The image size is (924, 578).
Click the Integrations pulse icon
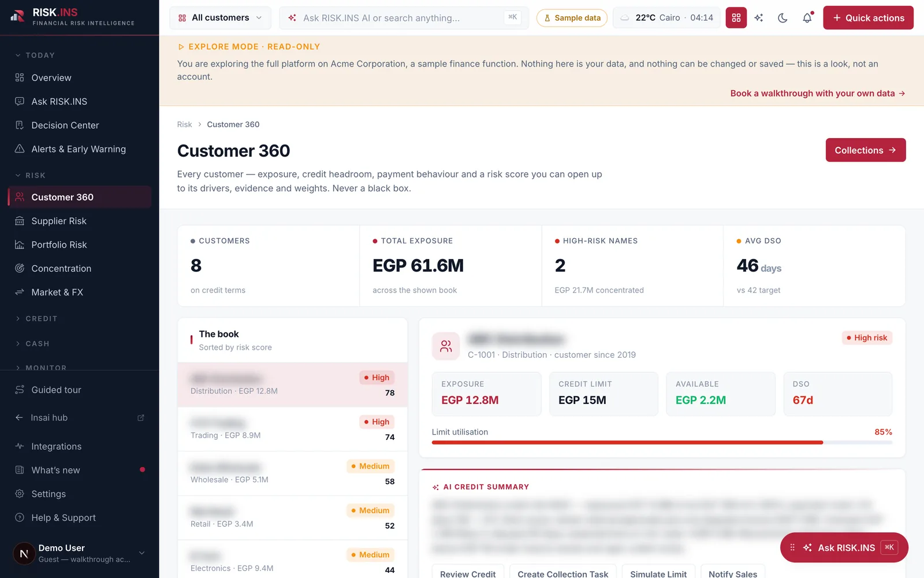tap(20, 446)
